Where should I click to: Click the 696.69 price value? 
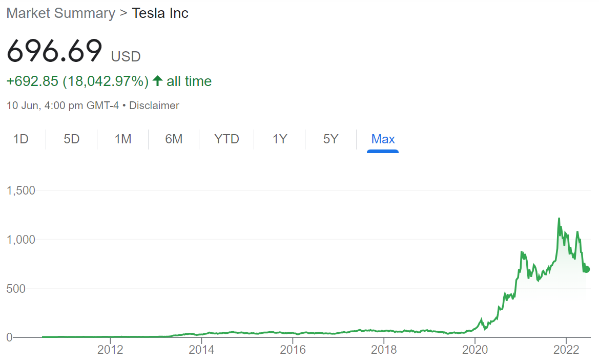point(55,50)
